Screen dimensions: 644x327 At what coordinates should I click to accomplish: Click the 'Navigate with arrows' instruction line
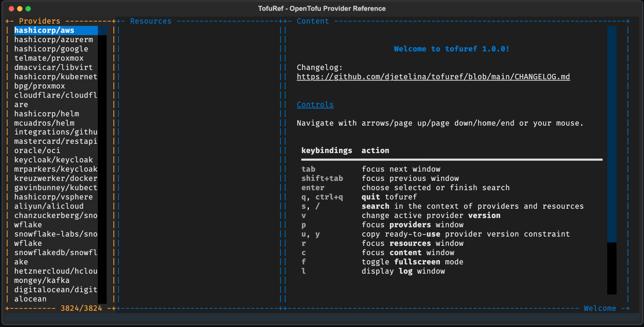pos(440,123)
